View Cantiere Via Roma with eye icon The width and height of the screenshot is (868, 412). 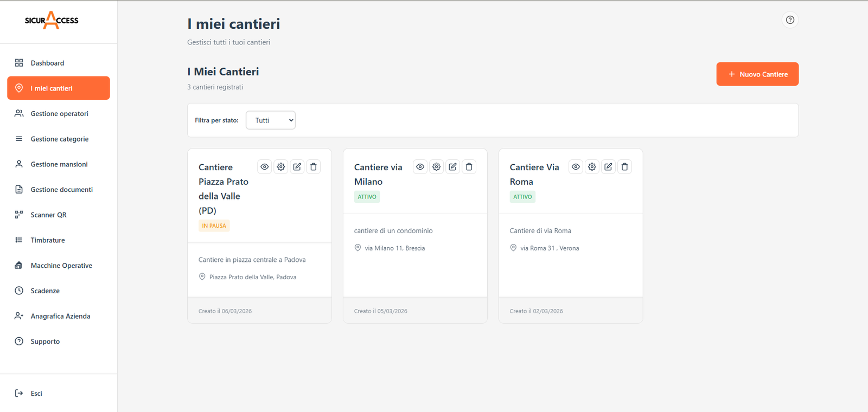576,167
